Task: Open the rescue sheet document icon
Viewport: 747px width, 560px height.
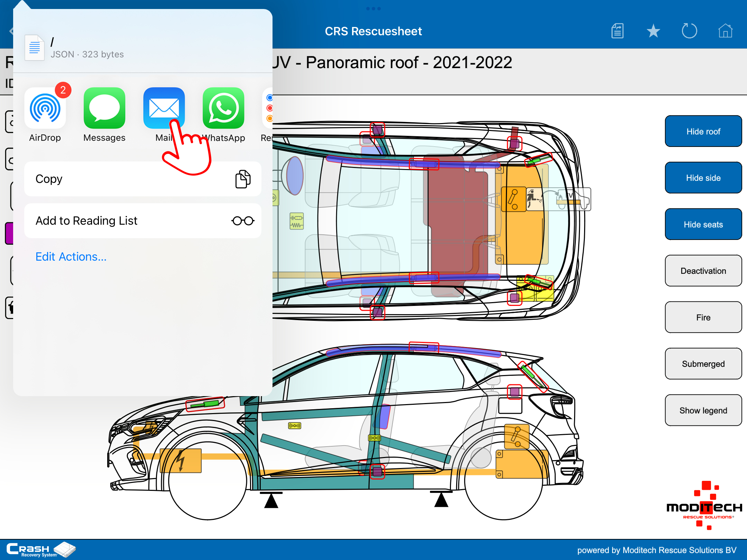Action: click(x=617, y=31)
